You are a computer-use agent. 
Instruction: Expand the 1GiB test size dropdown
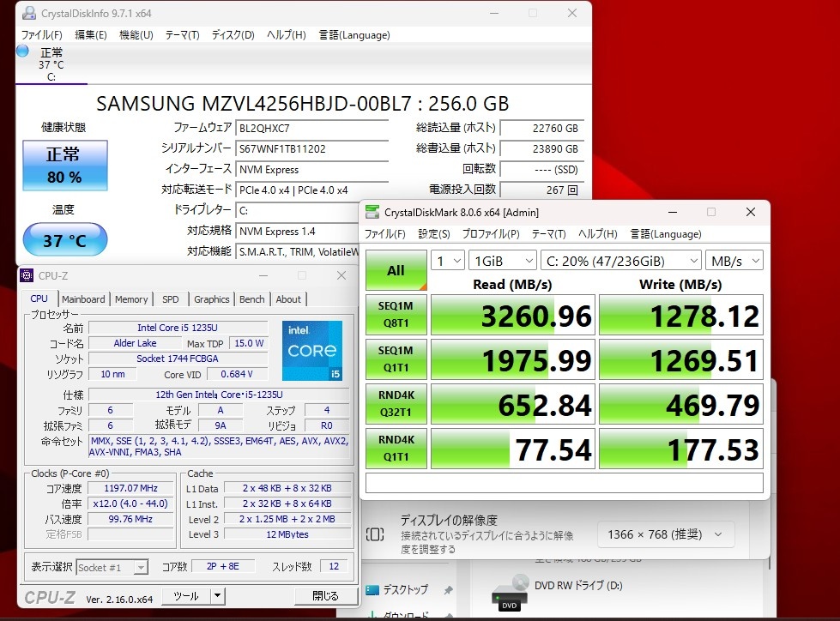[x=503, y=261]
